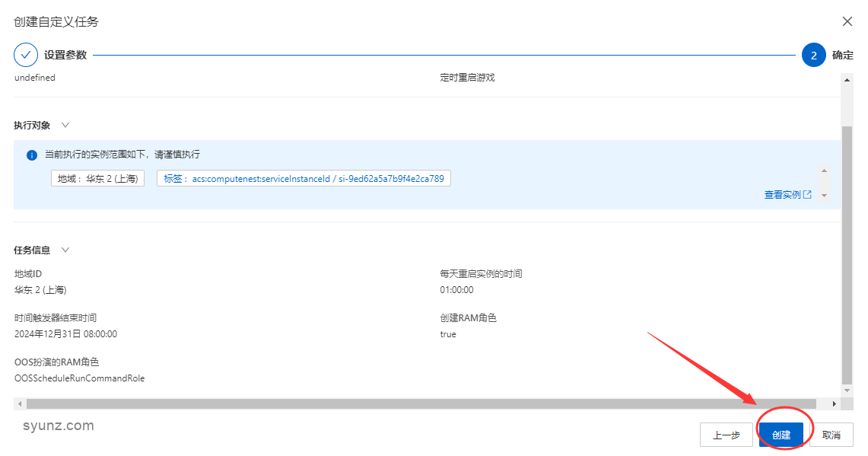Click the main vertical scrollbar down arrow
The image size is (868, 456).
click(847, 391)
